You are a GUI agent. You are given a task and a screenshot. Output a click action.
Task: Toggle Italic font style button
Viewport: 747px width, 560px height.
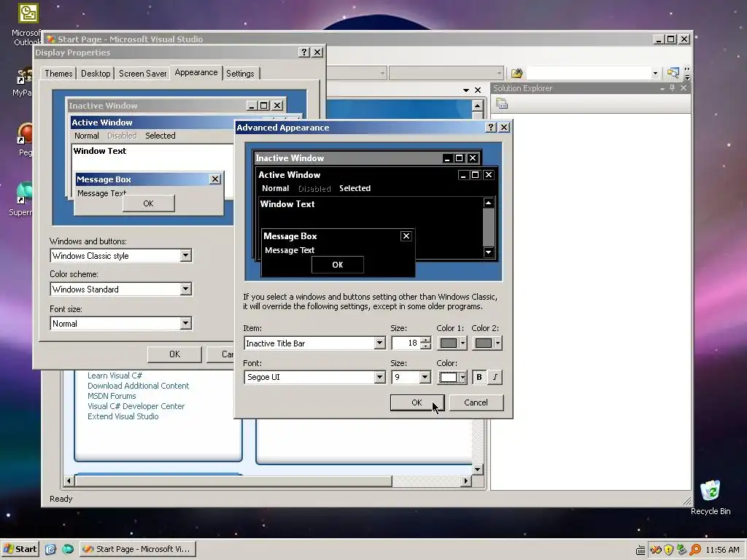495,377
